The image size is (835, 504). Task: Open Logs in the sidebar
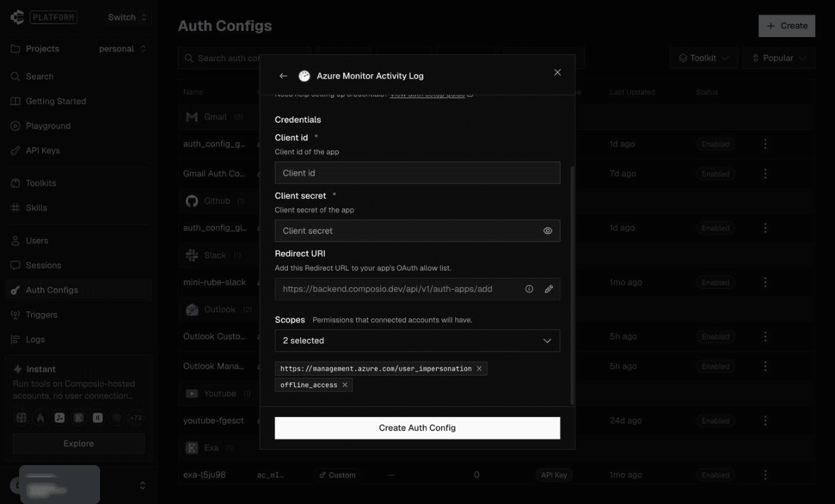click(78, 340)
